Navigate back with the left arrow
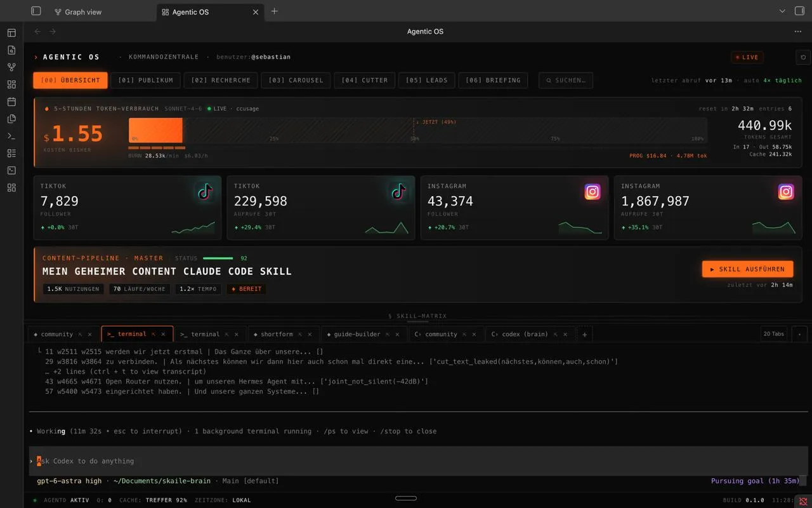The height and width of the screenshot is (508, 812). pyautogui.click(x=37, y=32)
